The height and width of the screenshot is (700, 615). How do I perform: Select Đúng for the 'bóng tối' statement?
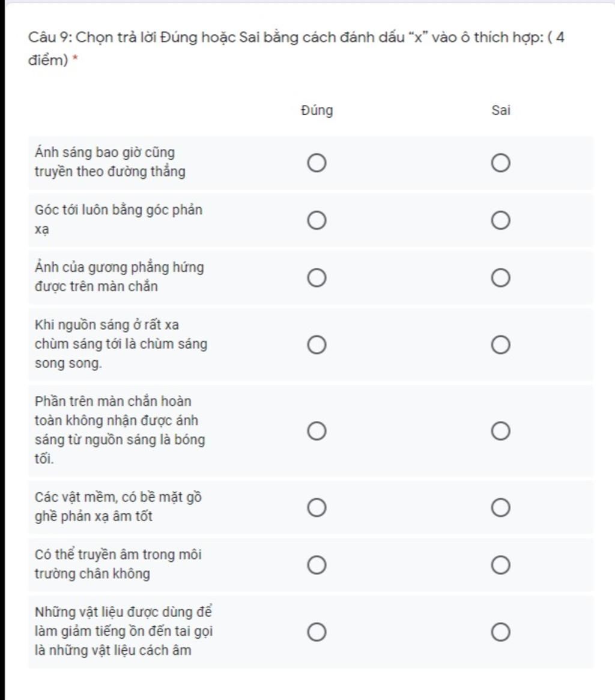coord(317,431)
